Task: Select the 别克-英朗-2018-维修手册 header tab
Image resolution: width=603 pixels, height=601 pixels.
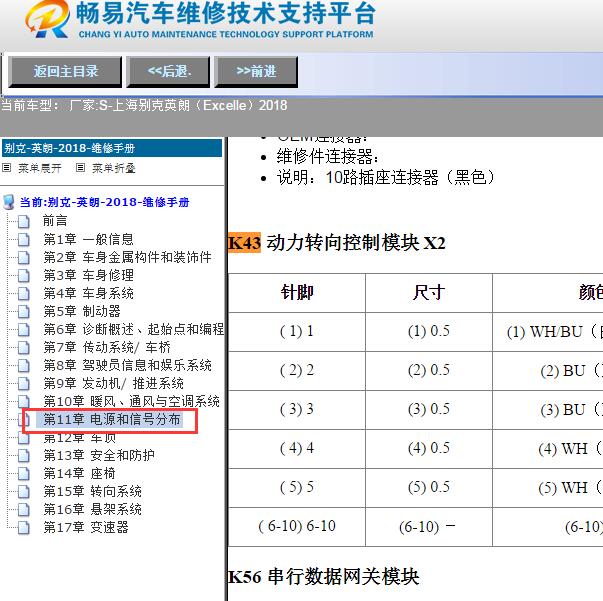Action: 112,148
